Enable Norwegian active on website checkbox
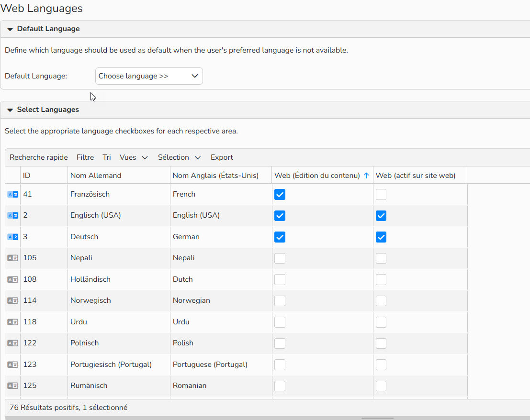 (381, 301)
